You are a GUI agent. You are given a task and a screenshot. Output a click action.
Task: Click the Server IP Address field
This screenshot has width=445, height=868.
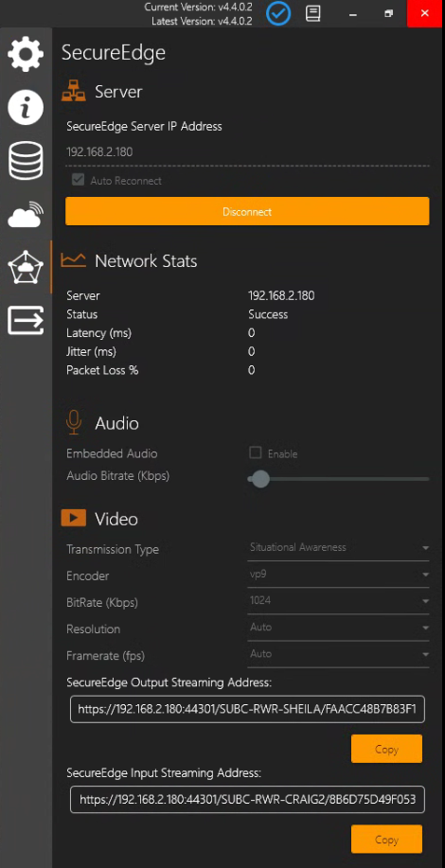(x=247, y=152)
